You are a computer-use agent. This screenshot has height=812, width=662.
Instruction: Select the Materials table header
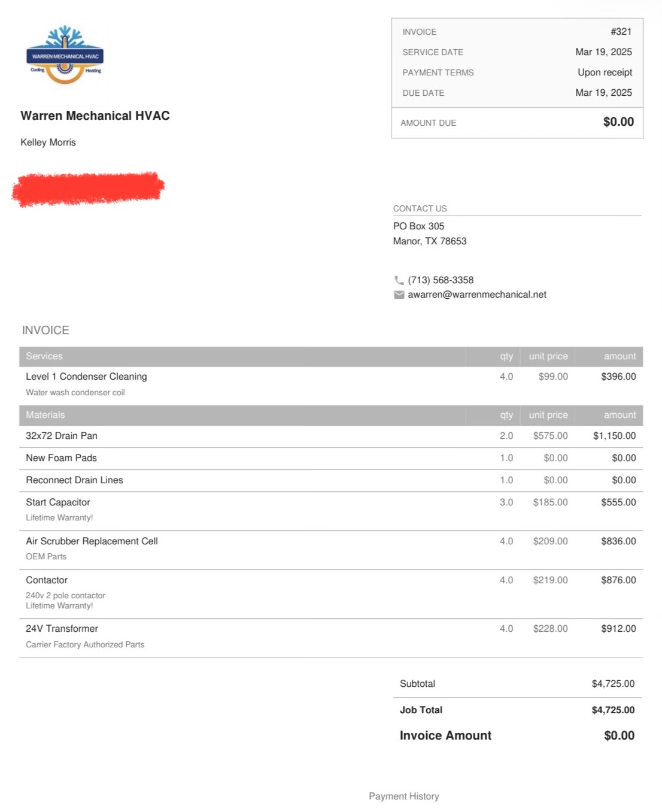[x=45, y=415]
